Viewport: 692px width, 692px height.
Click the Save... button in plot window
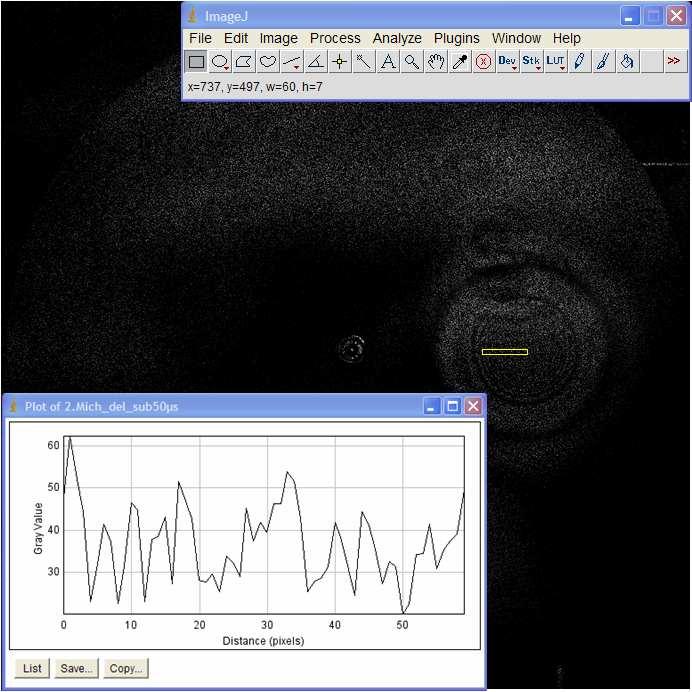[76, 668]
